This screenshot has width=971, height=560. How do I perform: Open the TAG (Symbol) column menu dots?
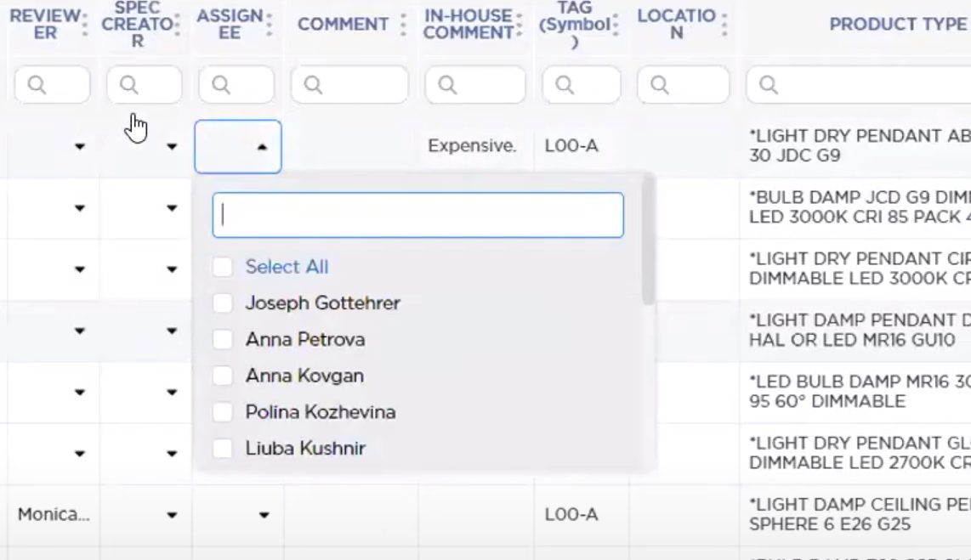[x=615, y=25]
